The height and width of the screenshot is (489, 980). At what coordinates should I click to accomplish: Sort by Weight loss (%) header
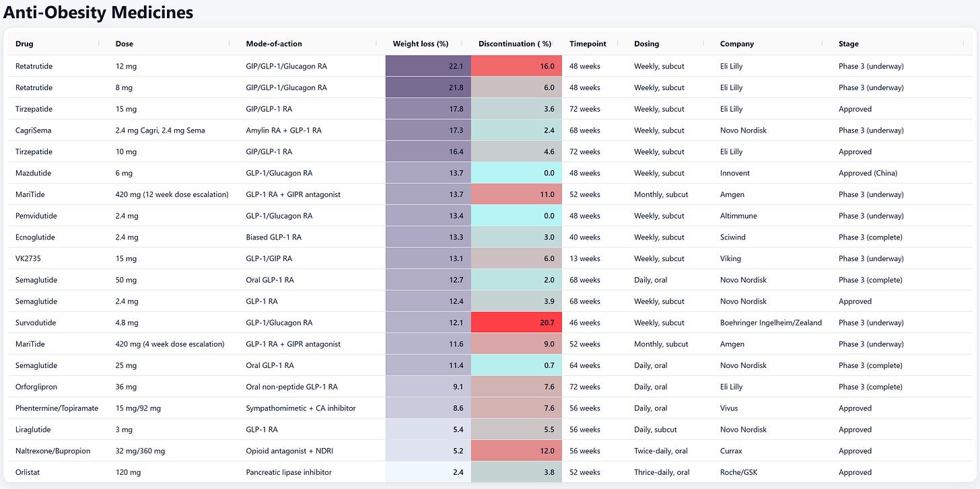421,44
